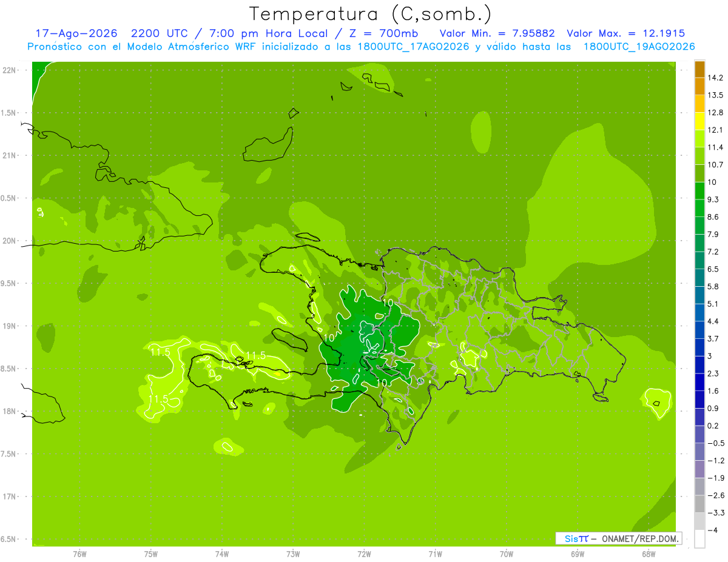
Task: Select the 'Z = 700mb' level text
Action: (383, 34)
